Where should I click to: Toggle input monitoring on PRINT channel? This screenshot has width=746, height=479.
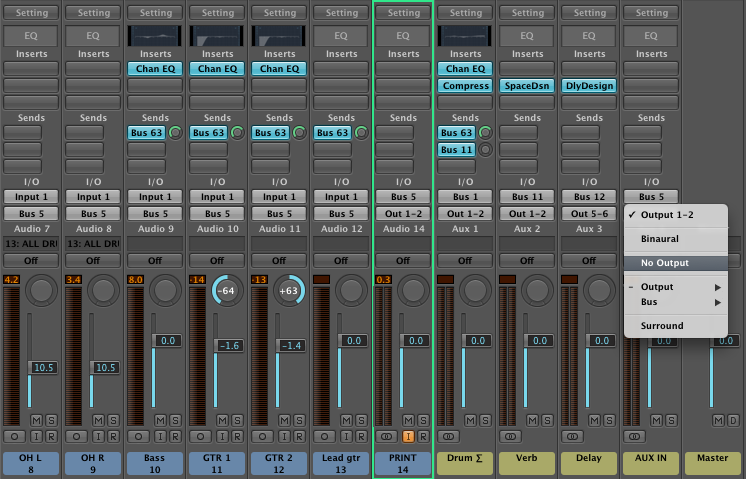[408, 436]
